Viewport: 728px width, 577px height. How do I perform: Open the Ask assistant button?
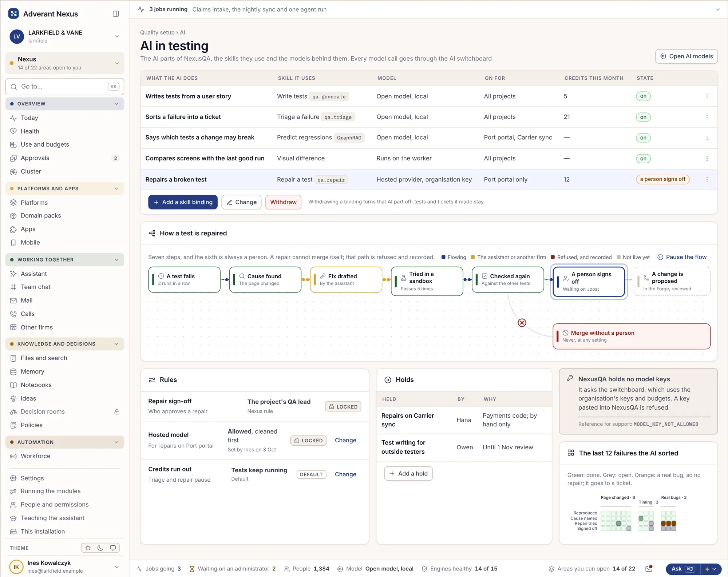click(683, 569)
